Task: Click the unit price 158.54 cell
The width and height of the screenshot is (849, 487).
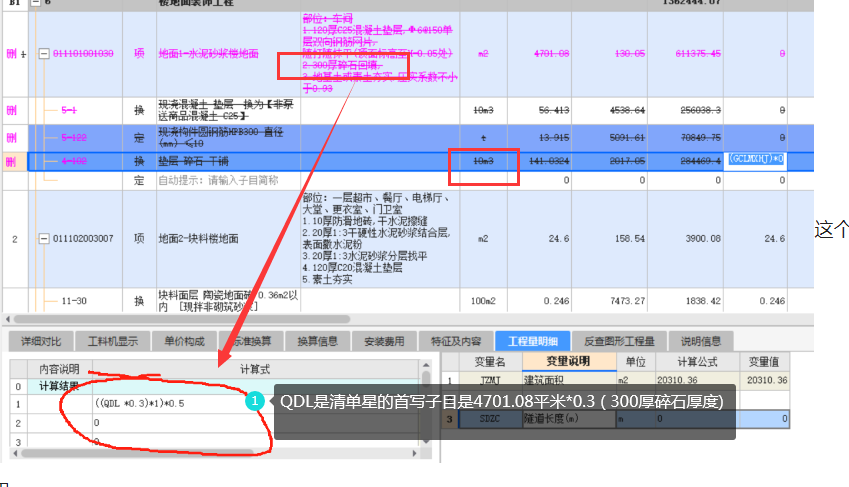Action: 610,238
